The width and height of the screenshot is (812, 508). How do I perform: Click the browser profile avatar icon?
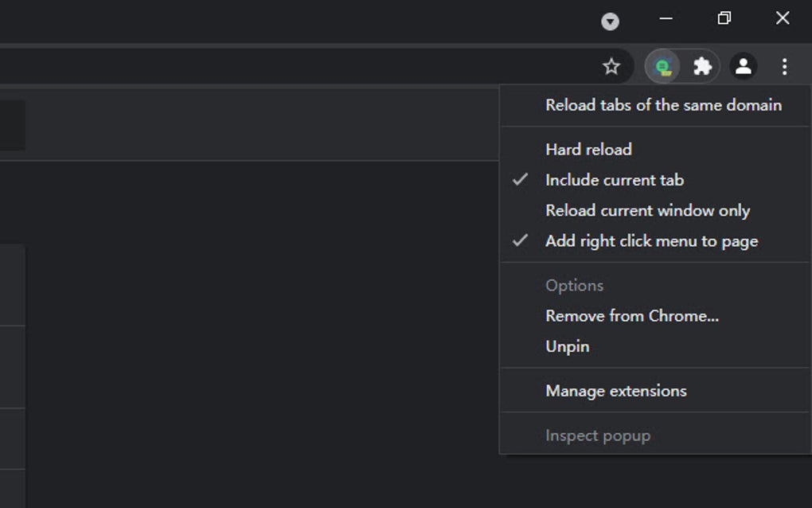pos(744,67)
